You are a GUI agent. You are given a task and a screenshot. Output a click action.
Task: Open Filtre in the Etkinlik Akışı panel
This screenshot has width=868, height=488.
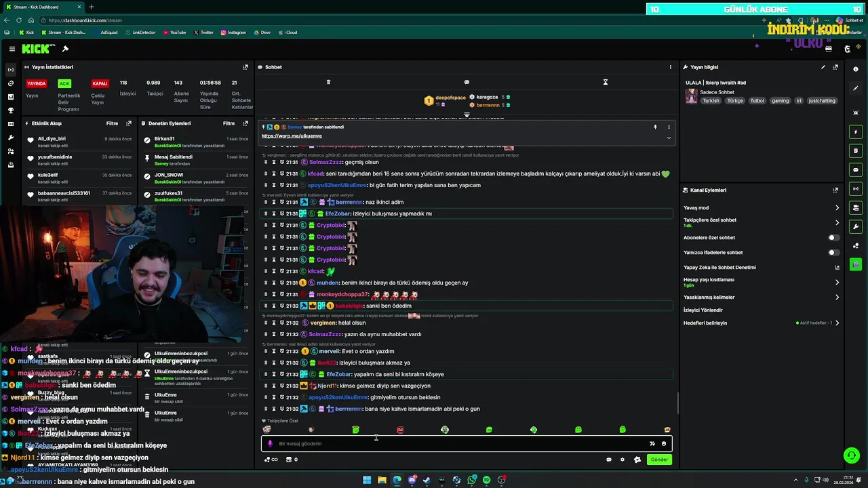112,123
